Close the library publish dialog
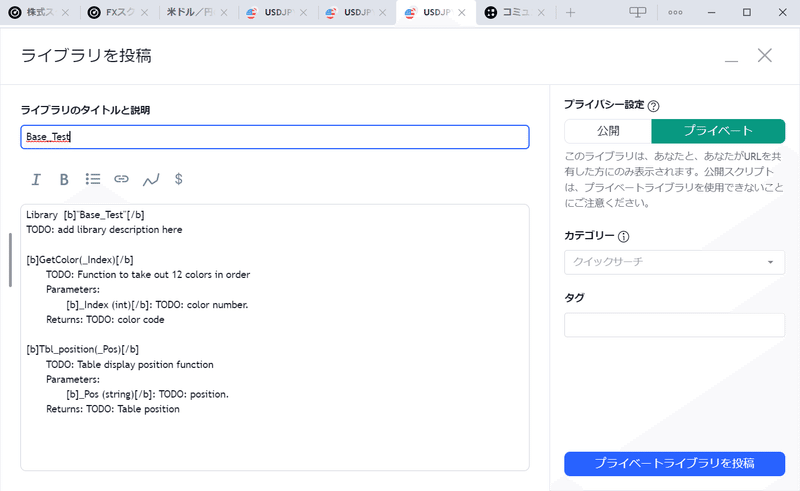 (764, 55)
